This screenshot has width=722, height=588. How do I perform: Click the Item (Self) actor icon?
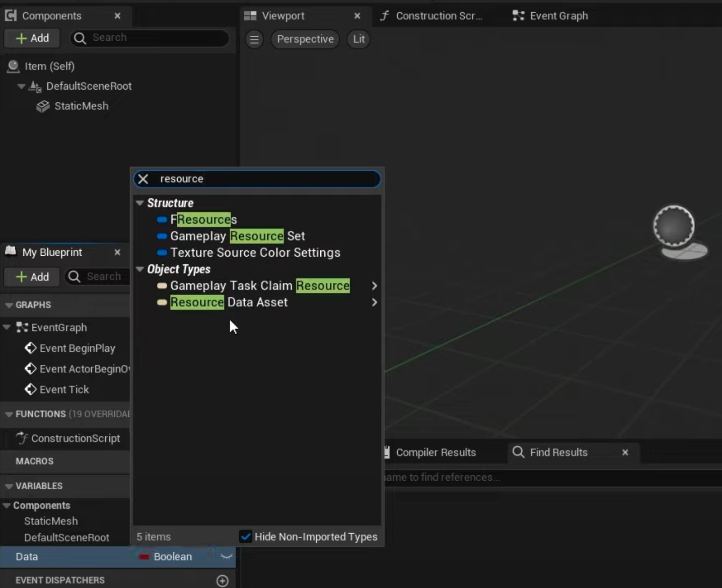tap(13, 66)
